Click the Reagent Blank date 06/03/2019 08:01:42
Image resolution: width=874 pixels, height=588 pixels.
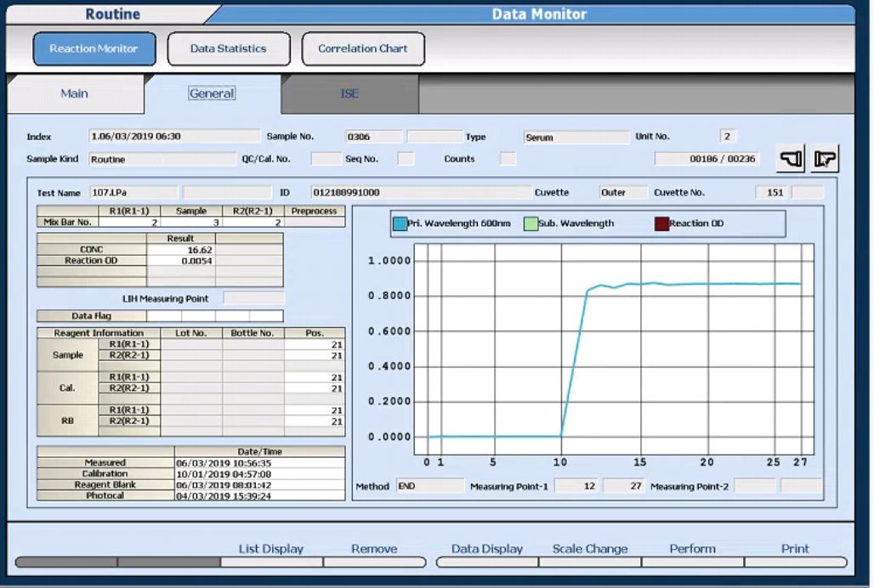tap(260, 485)
